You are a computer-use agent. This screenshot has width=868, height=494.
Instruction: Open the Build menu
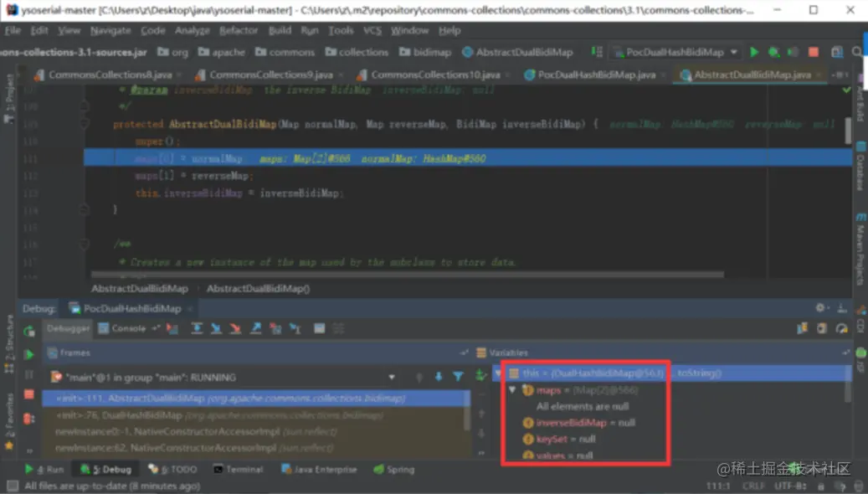pyautogui.click(x=280, y=30)
